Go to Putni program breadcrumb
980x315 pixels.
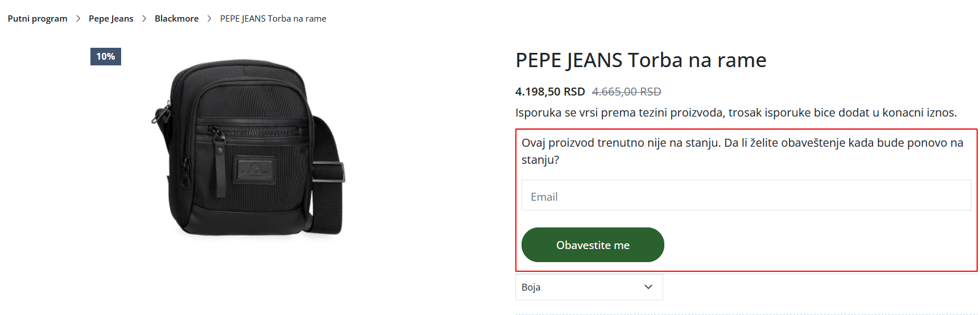pos(38,19)
